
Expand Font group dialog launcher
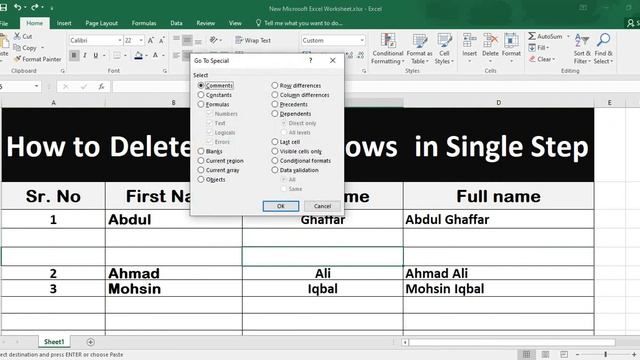point(165,71)
